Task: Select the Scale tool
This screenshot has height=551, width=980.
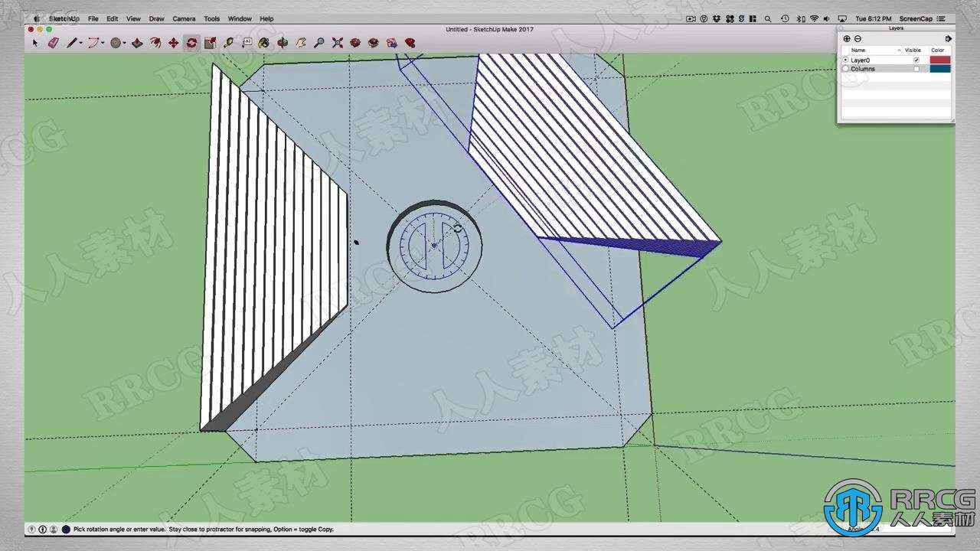Action: tap(210, 43)
